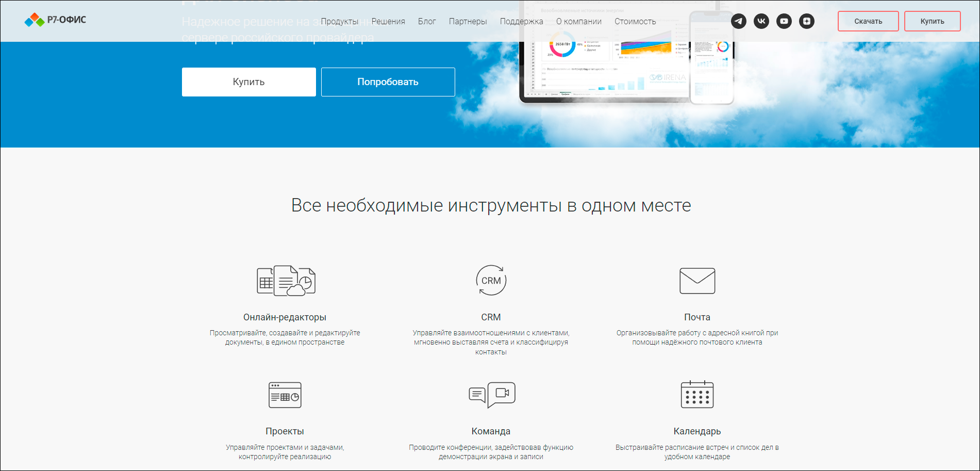
Task: Open the О компании menu item
Action: click(579, 21)
